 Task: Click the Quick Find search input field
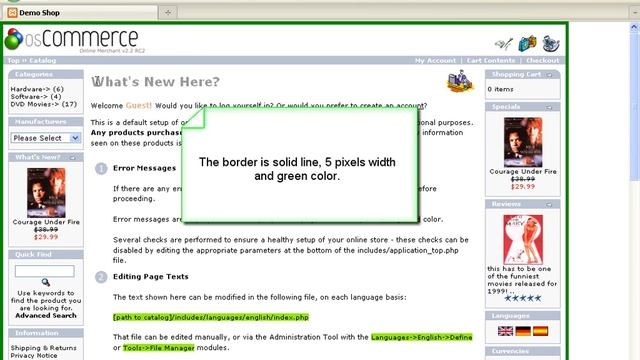coord(44,271)
